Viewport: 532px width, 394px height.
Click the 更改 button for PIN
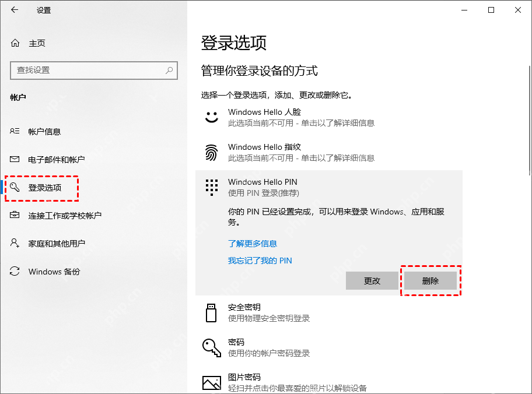(x=372, y=281)
